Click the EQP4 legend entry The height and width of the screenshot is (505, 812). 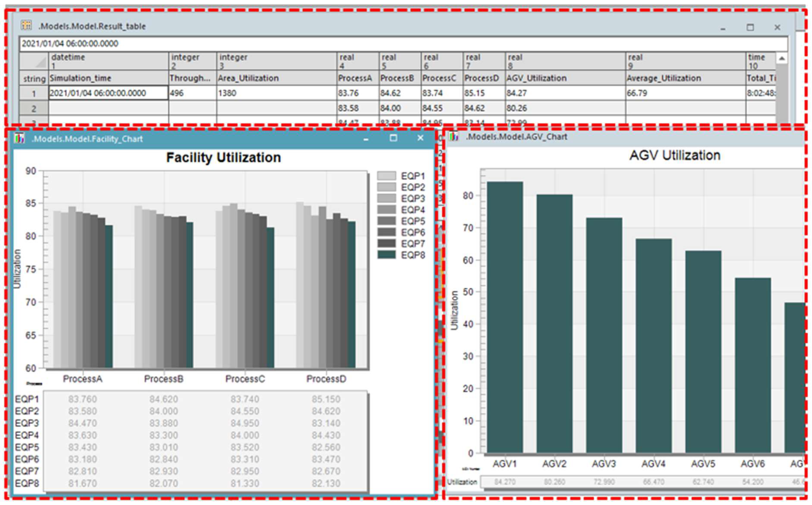[x=412, y=210]
